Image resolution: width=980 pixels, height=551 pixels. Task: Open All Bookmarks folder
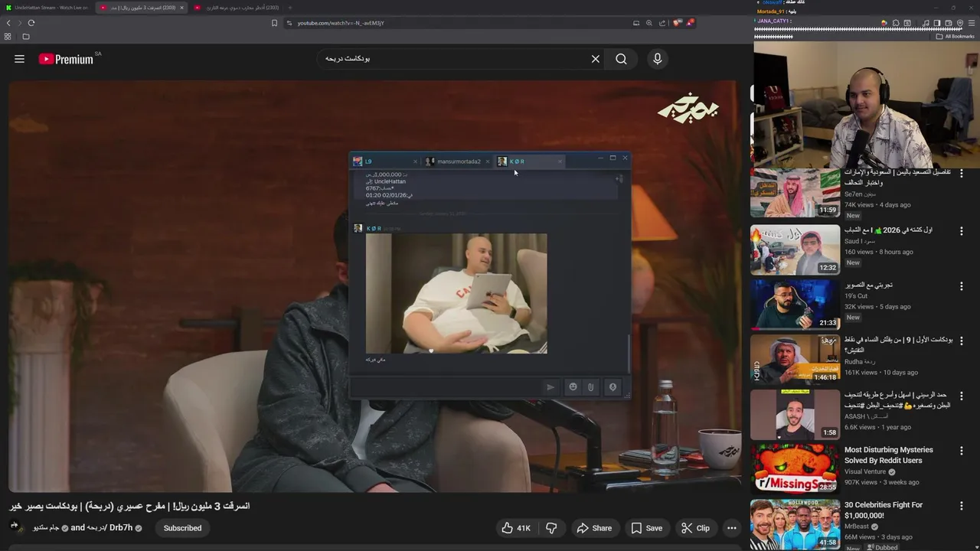click(x=955, y=36)
